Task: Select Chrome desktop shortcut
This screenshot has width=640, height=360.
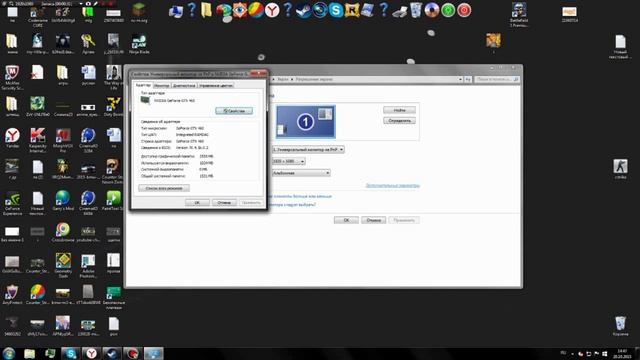Action: click(x=63, y=232)
